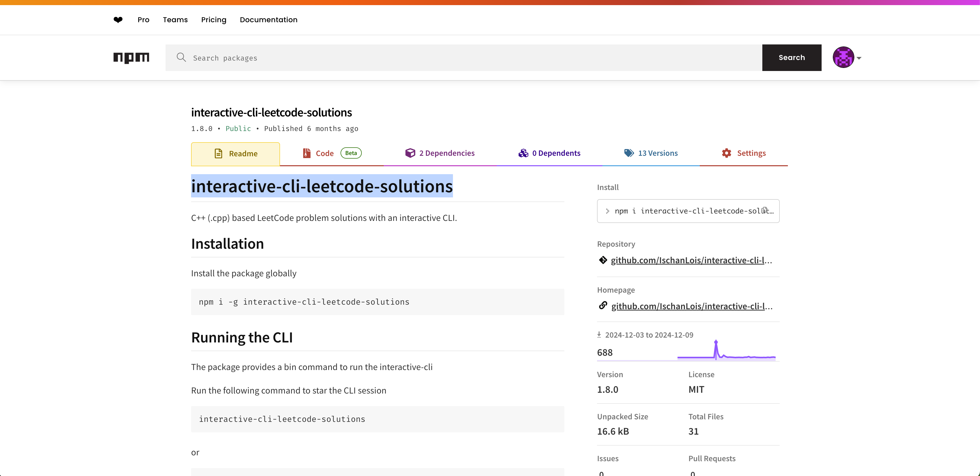Screen dimensions: 980x476
Task: Click the search magnifier icon
Action: 181,57
